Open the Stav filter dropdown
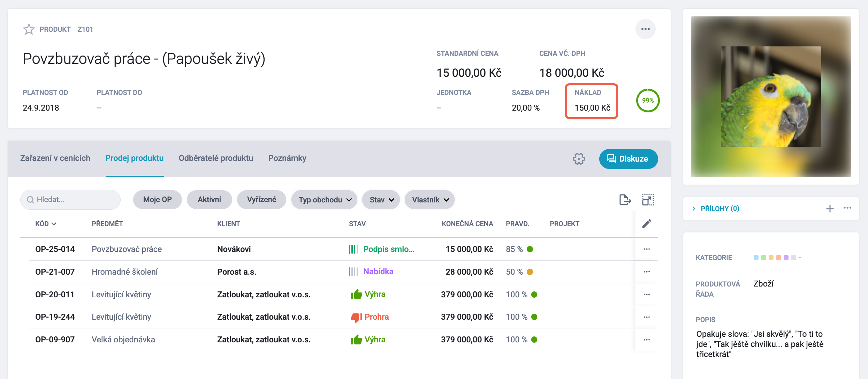Viewport: 868px width, 379px height. click(381, 200)
